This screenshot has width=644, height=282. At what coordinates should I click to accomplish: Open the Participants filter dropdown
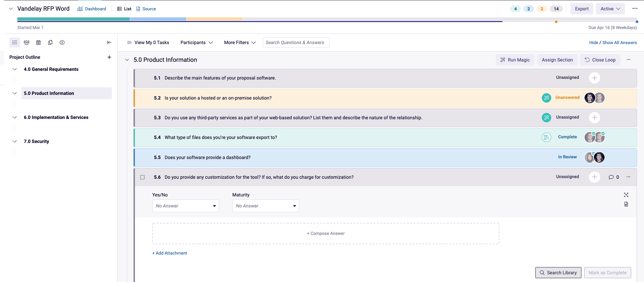[x=197, y=42]
